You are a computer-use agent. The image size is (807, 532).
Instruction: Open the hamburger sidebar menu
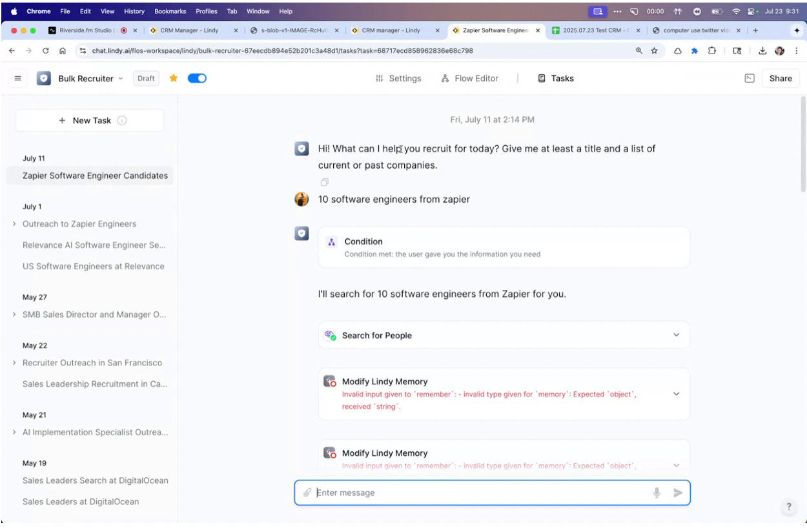click(x=17, y=78)
